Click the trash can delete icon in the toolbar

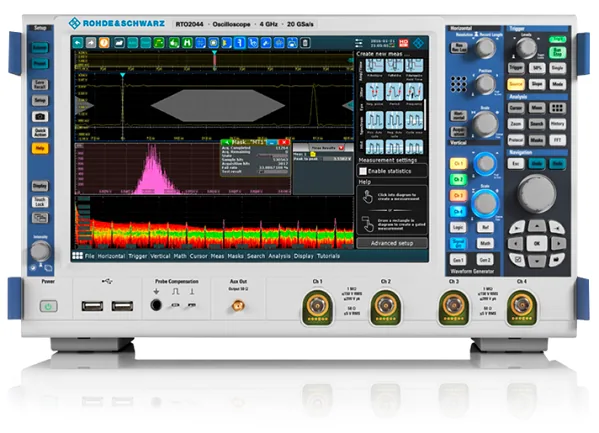click(x=305, y=43)
